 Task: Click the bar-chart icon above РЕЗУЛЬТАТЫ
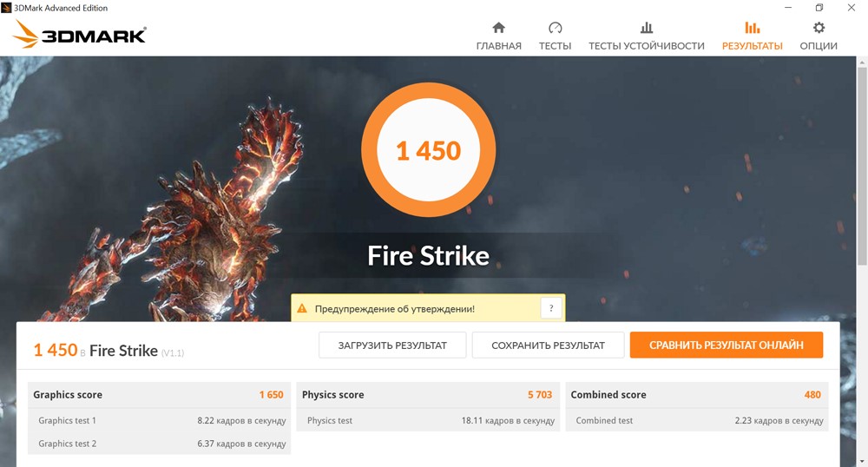(753, 28)
